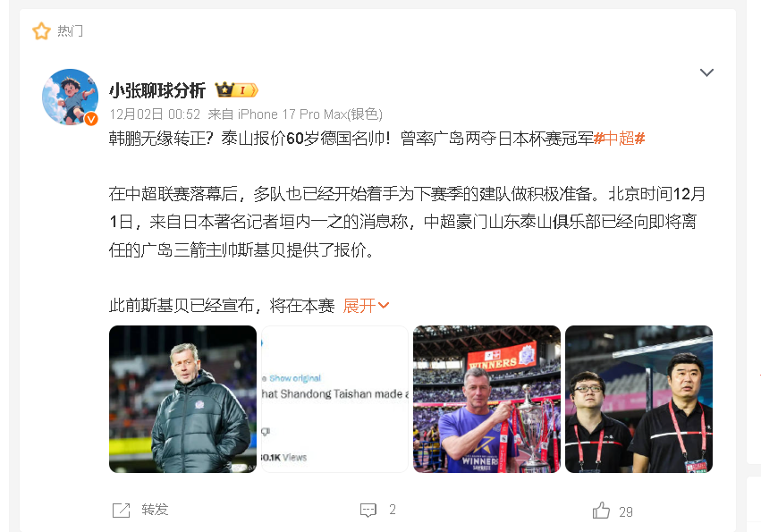This screenshot has height=532, width=761.
Task: Click the like count 29
Action: pos(626,512)
